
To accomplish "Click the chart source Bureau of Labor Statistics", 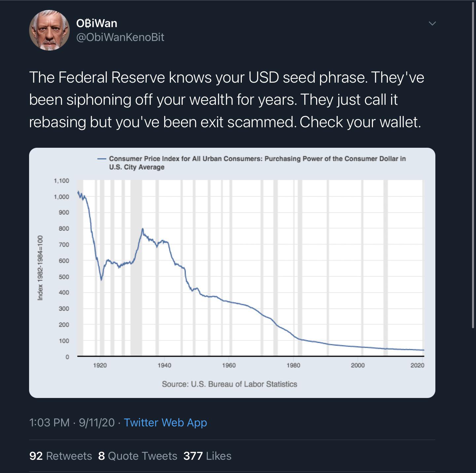I will coord(230,384).
